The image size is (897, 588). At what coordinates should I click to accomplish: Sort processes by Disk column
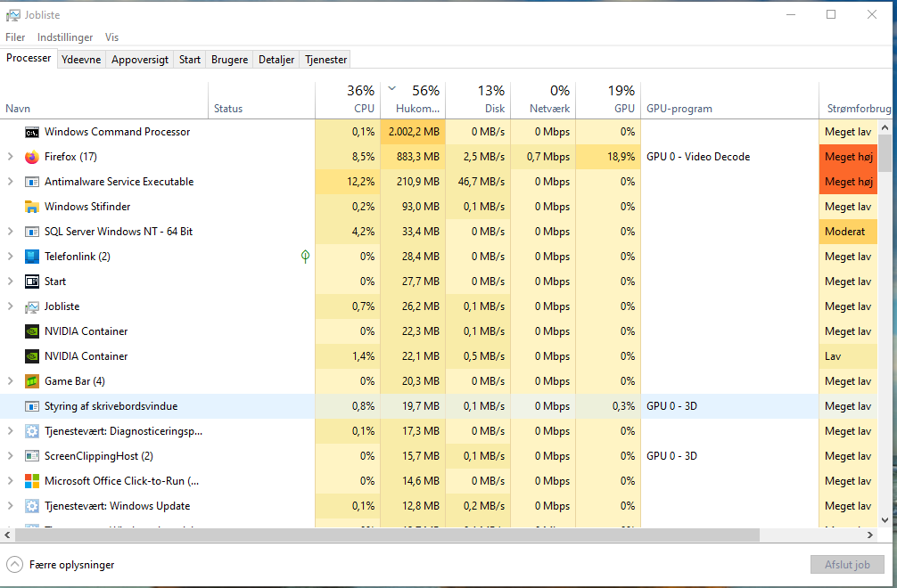[478, 101]
